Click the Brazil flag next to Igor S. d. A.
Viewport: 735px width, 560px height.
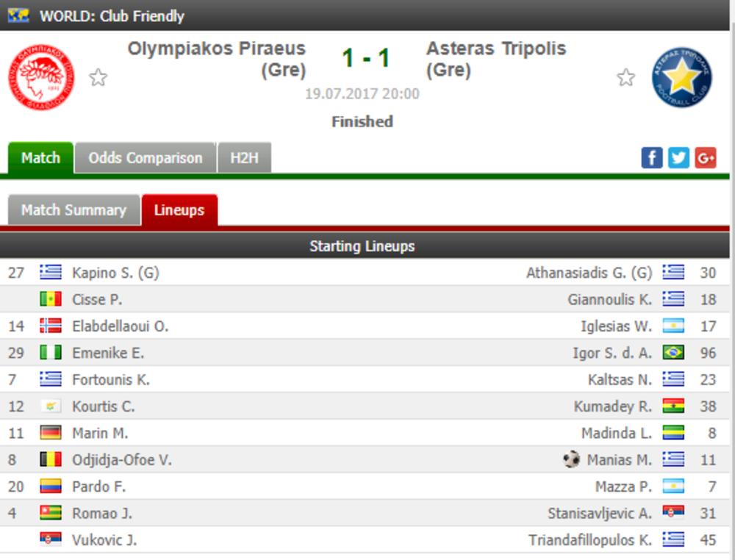click(673, 353)
